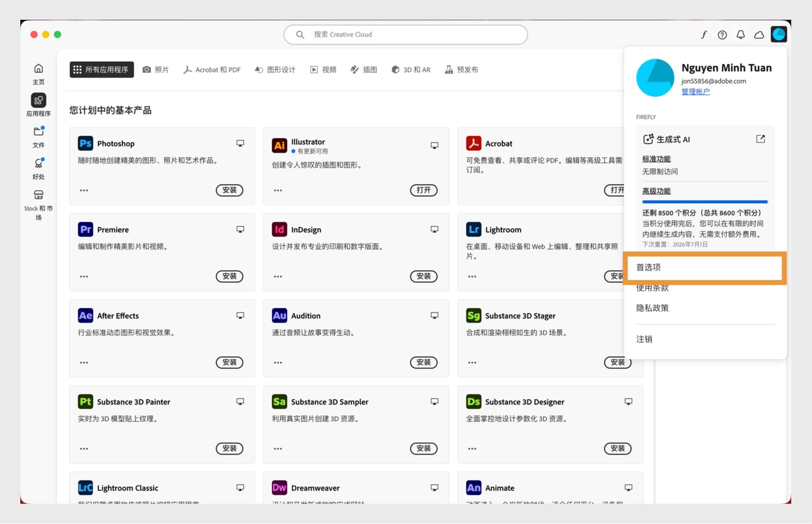Click the Premiere Pr app icon
Viewport: 812px width, 524px height.
click(x=86, y=230)
